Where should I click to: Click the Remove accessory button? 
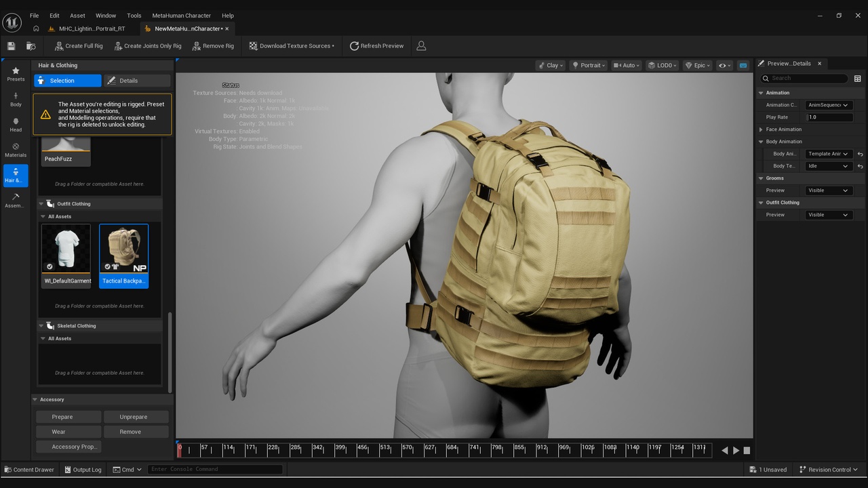[x=136, y=432]
